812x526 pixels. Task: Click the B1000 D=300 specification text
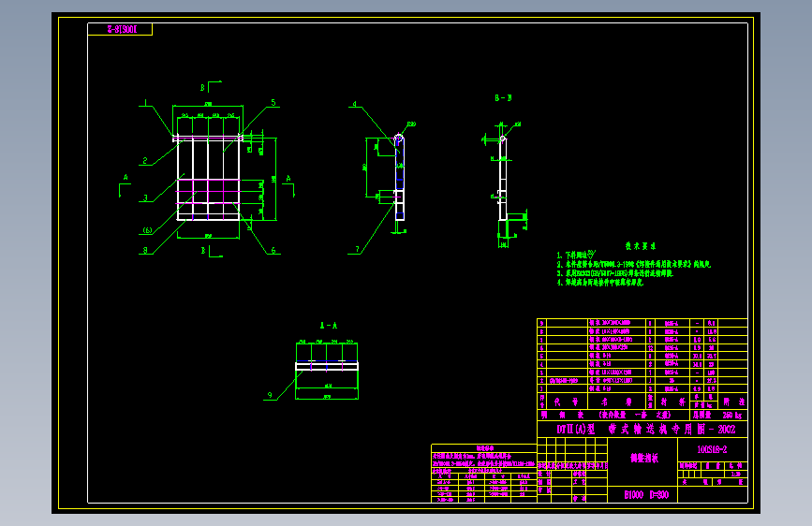(x=646, y=495)
